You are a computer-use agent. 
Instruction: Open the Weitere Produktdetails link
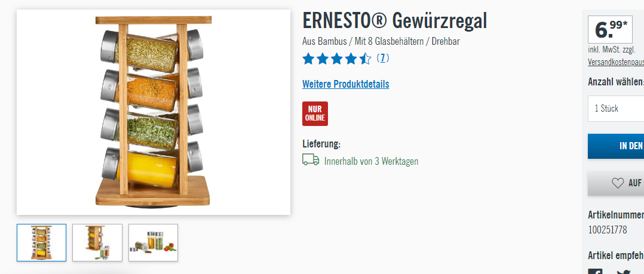tap(345, 84)
